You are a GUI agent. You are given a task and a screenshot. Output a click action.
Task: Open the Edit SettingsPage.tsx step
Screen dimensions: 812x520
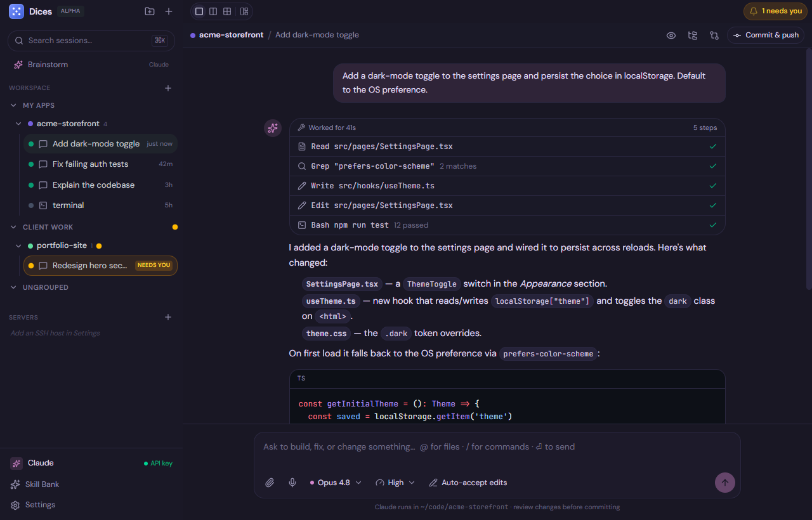507,205
